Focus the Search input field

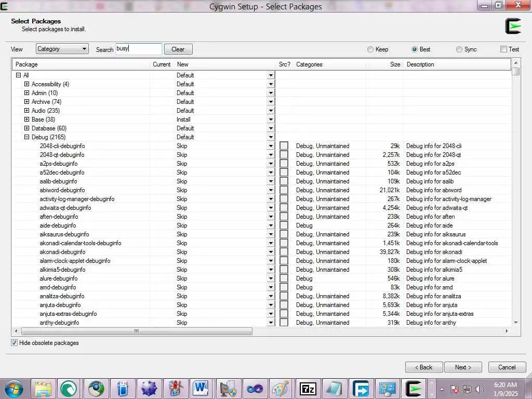point(139,49)
